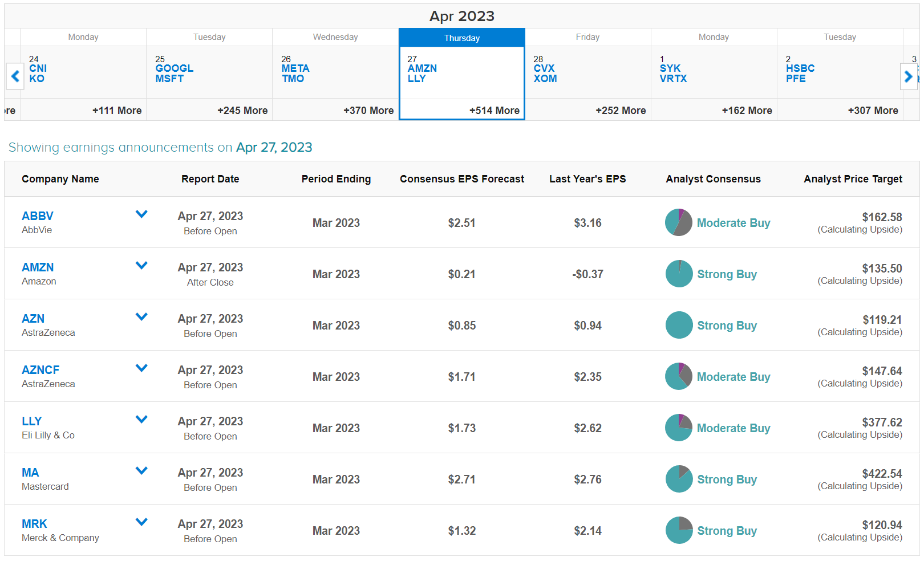The height and width of the screenshot is (561, 924).
Task: Show +245 More for Tuesday 25
Action: pos(242,111)
